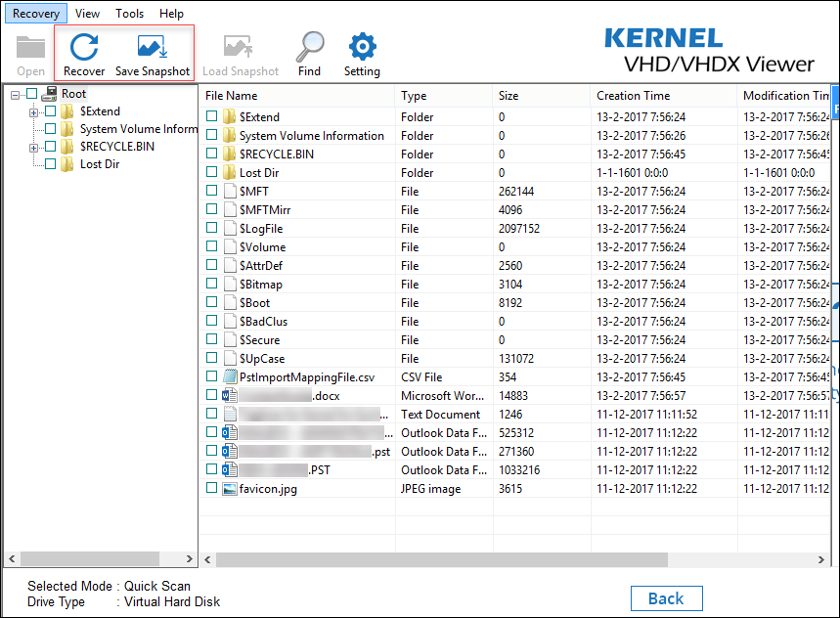
Task: Sort by Size column header
Action: pos(542,96)
